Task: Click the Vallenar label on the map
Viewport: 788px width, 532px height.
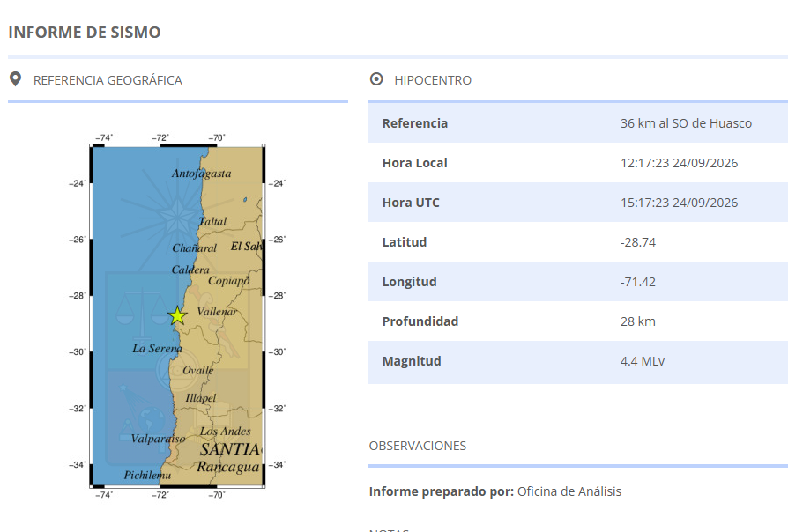Action: [x=217, y=312]
